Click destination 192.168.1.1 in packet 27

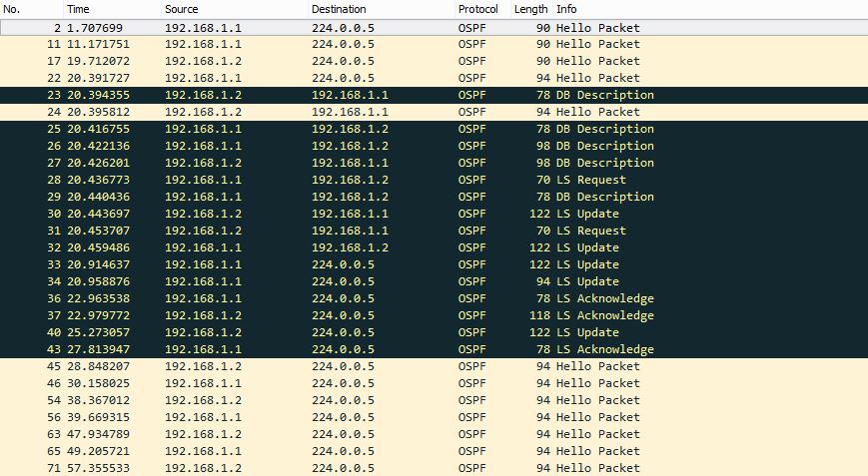pyautogui.click(x=350, y=163)
